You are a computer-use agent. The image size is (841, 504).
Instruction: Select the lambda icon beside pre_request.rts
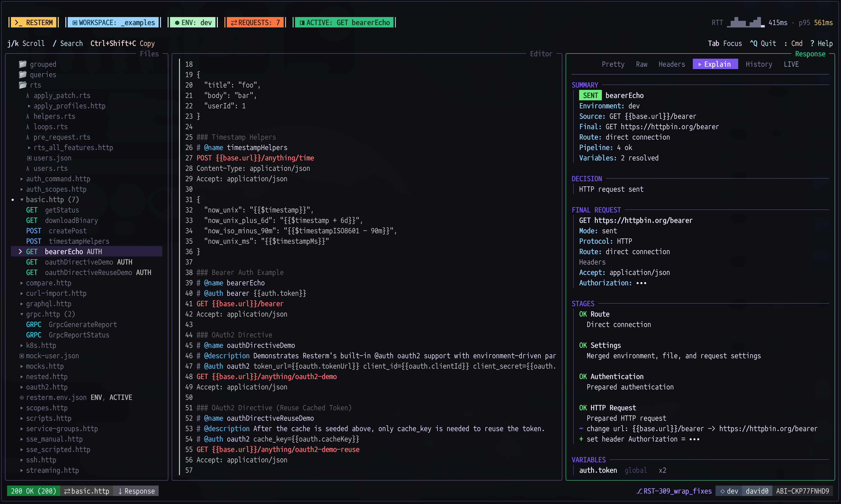tap(28, 137)
